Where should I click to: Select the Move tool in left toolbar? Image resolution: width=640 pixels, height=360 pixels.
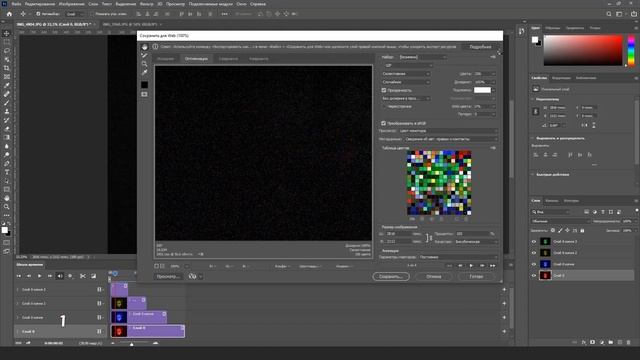tap(7, 33)
